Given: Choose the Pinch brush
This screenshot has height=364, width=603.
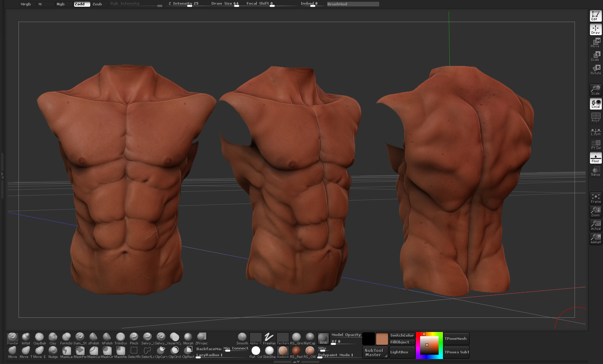Looking at the screenshot, I should click(134, 338).
